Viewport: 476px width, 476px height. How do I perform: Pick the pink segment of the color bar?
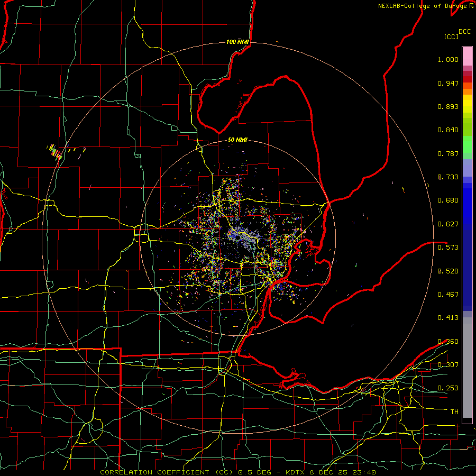tap(467, 56)
